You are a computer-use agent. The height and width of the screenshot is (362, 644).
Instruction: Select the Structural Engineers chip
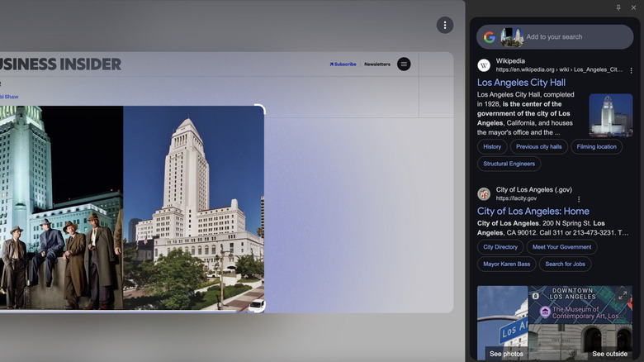point(509,164)
